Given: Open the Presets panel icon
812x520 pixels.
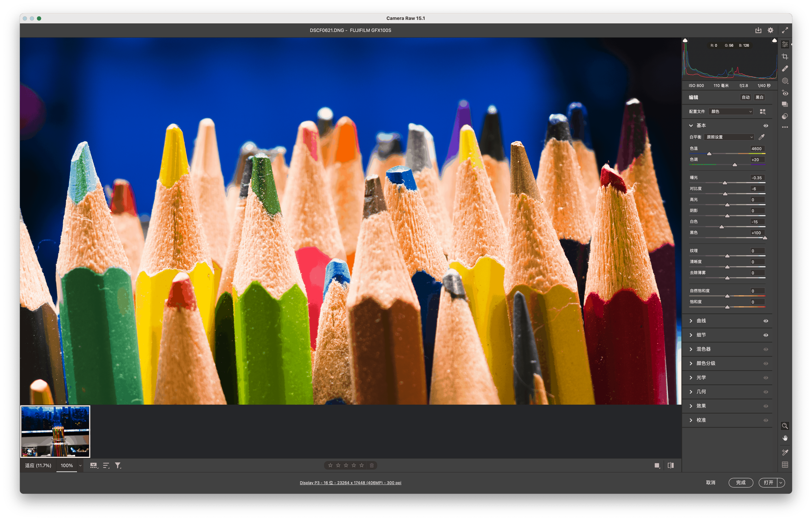Looking at the screenshot, I should coord(785,116).
